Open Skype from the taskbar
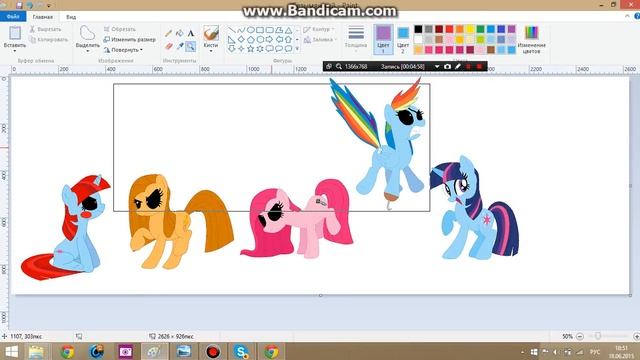The height and width of the screenshot is (360, 640). click(x=241, y=351)
